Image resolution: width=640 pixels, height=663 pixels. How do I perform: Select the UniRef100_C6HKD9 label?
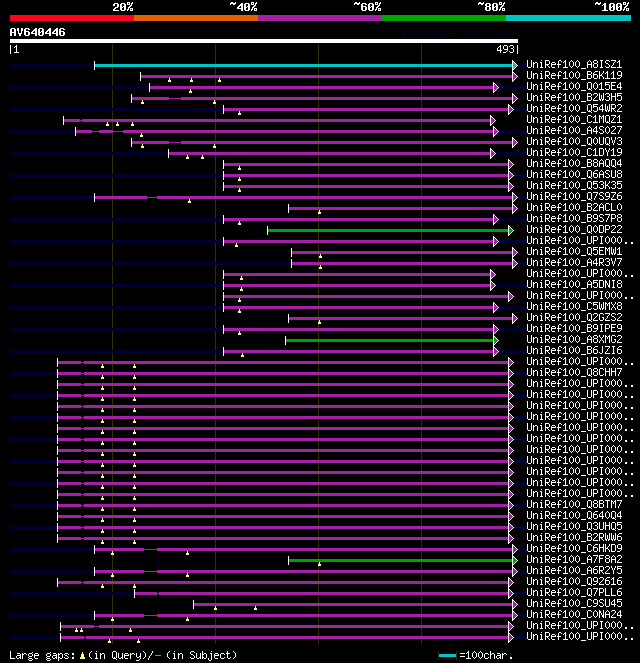(x=574, y=548)
